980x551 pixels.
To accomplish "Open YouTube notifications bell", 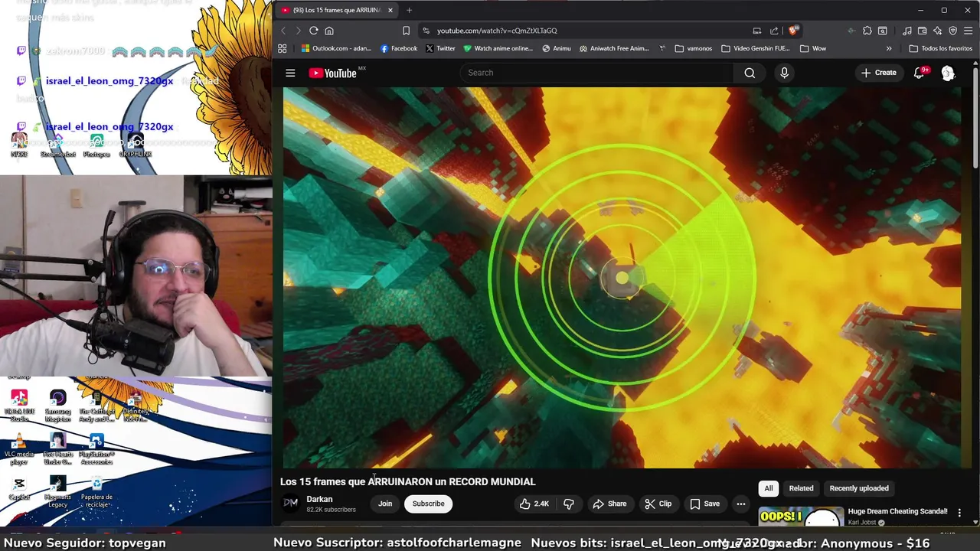I will coord(920,73).
